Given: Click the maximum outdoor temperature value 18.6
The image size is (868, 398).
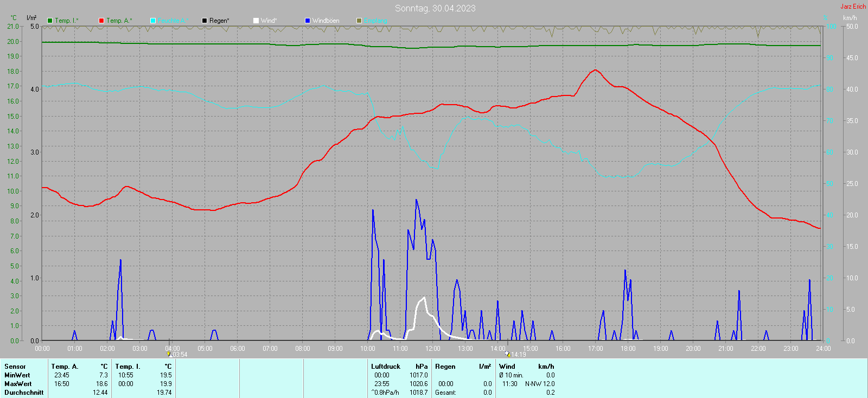Looking at the screenshot, I should click(x=102, y=384).
